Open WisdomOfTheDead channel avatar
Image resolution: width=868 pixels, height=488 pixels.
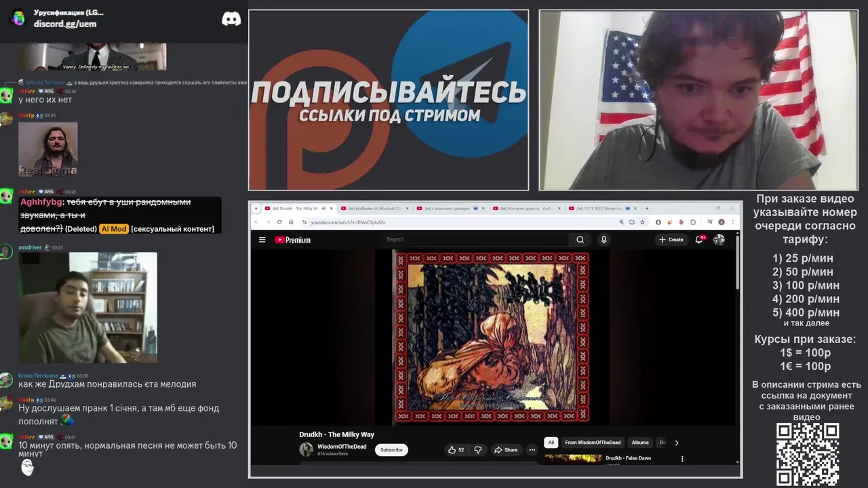click(x=307, y=449)
